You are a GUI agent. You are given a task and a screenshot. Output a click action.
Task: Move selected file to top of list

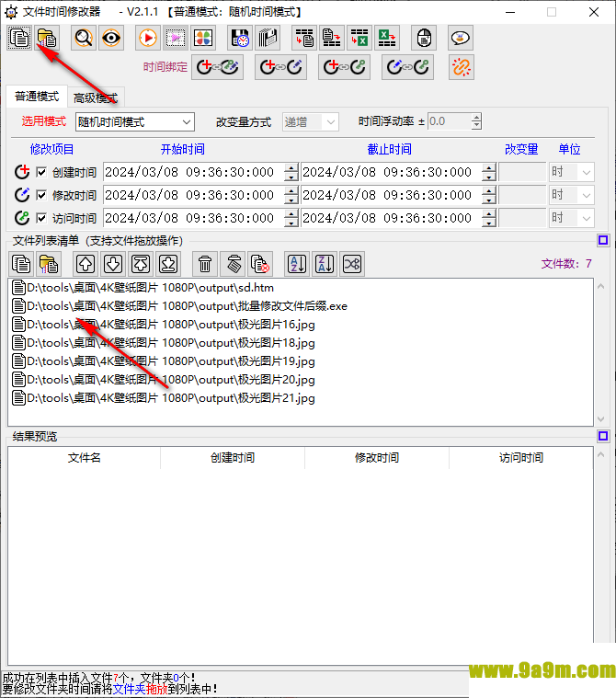click(x=141, y=264)
